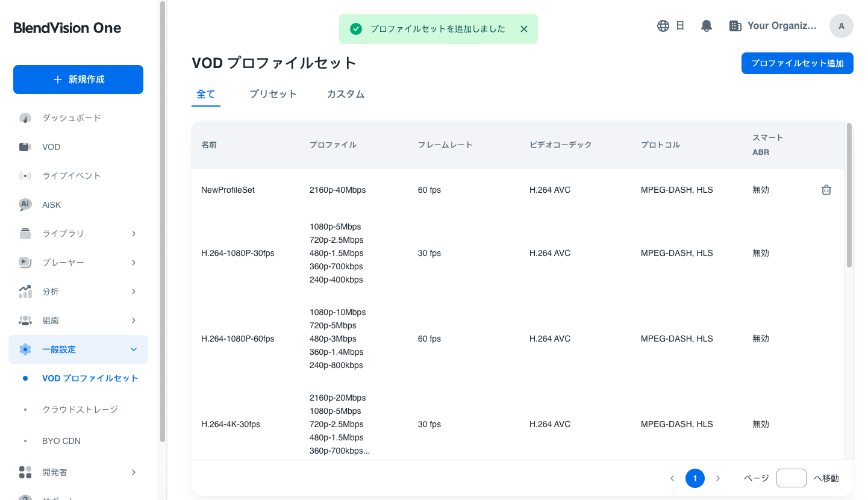This screenshot has height=500, width=868.
Task: Open クラウドストレージ settings page
Action: pos(80,410)
